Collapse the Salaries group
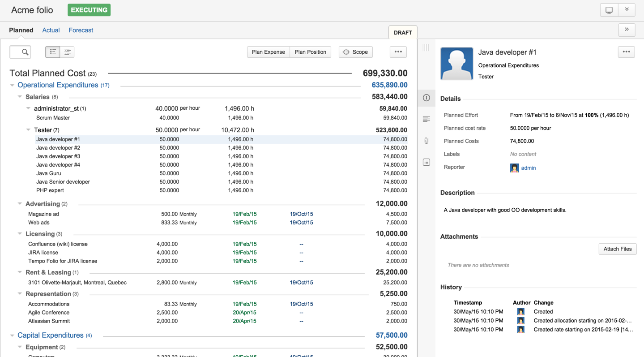Screen dimensions: 644x357 [20, 97]
